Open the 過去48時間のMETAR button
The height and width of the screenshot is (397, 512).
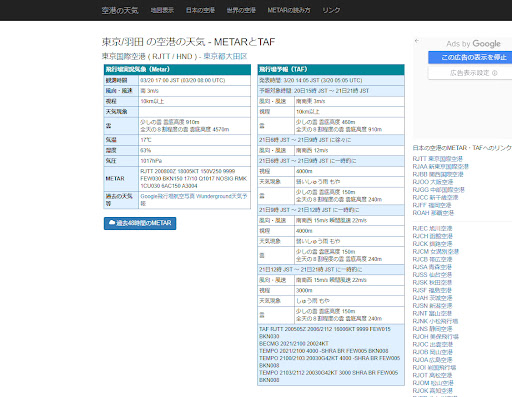(140, 223)
